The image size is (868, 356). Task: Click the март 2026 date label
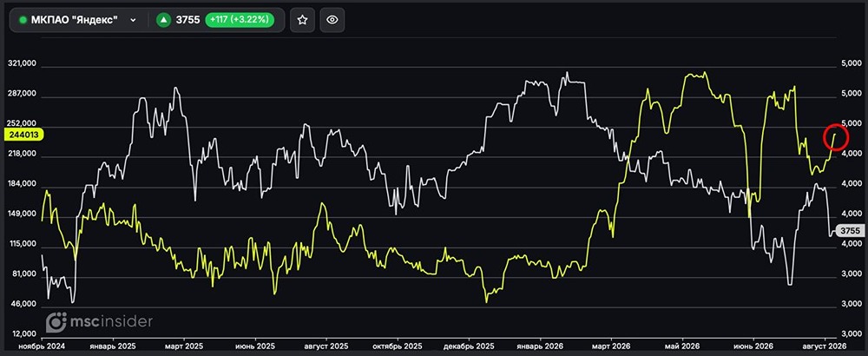610,346
